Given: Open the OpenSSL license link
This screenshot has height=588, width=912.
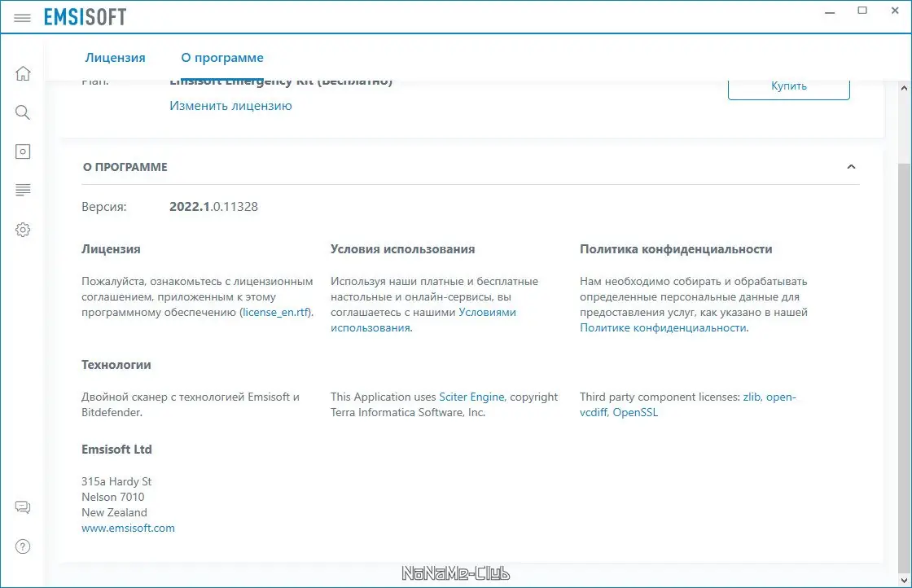Looking at the screenshot, I should [635, 412].
